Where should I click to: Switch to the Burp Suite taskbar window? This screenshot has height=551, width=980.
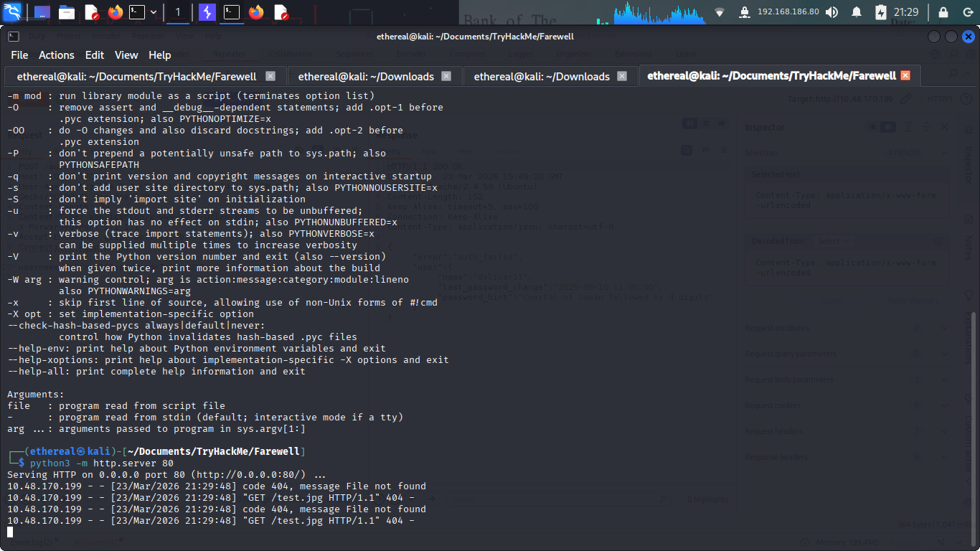(x=207, y=12)
